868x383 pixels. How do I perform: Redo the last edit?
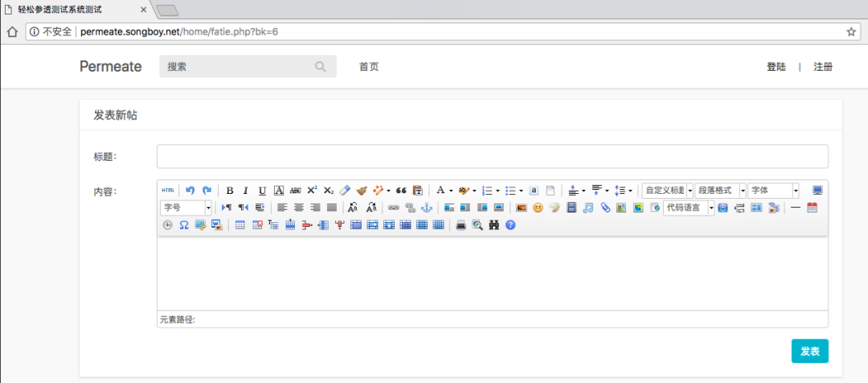click(x=207, y=191)
